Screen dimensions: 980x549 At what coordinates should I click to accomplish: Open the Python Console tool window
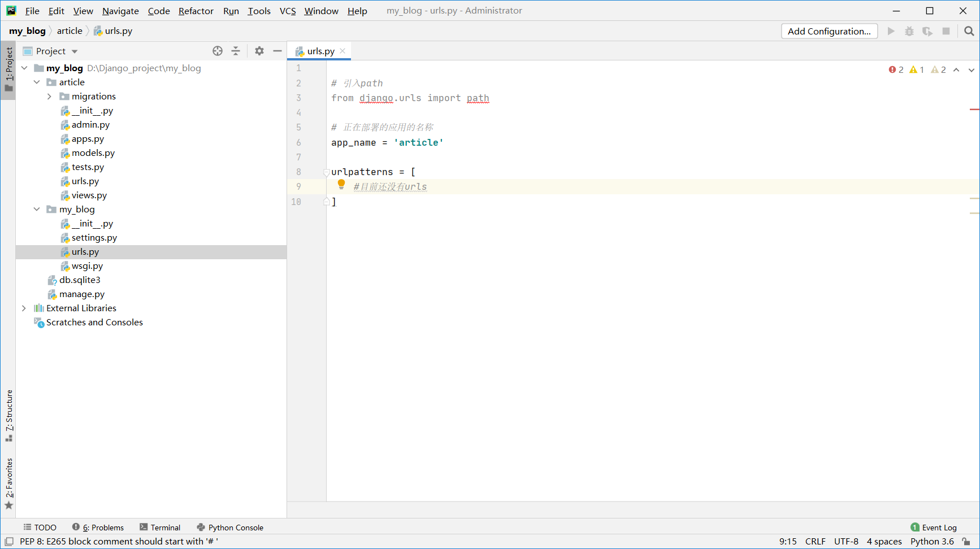[x=230, y=527]
